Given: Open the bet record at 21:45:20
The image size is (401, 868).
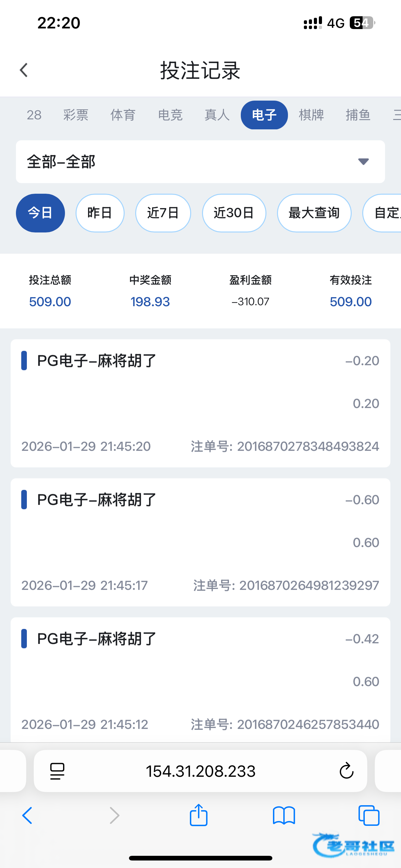Looking at the screenshot, I should pos(200,403).
